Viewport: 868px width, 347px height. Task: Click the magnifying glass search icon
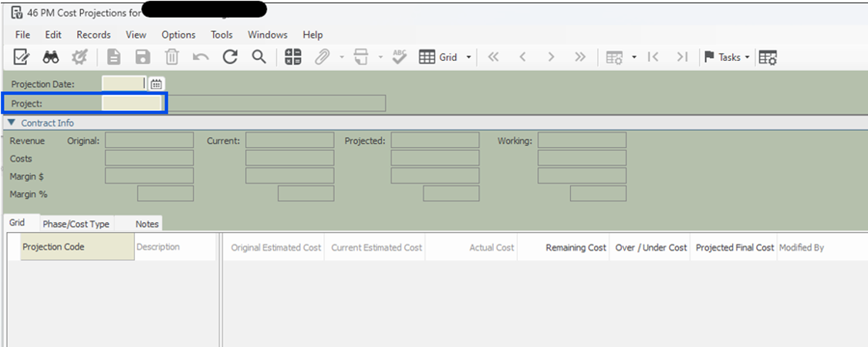click(259, 56)
